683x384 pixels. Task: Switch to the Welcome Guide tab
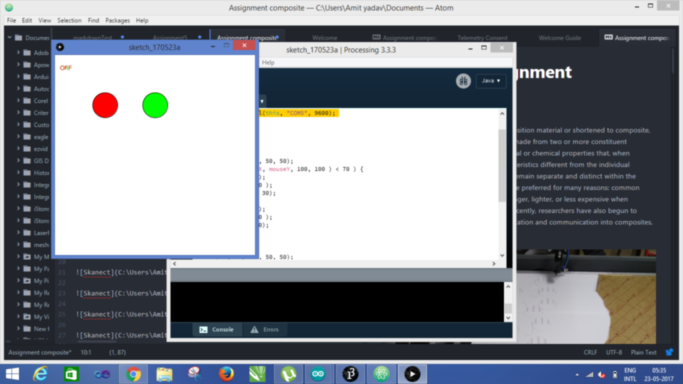pos(560,38)
